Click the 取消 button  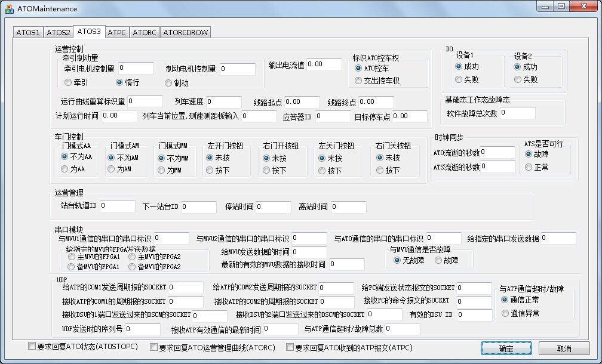564,348
